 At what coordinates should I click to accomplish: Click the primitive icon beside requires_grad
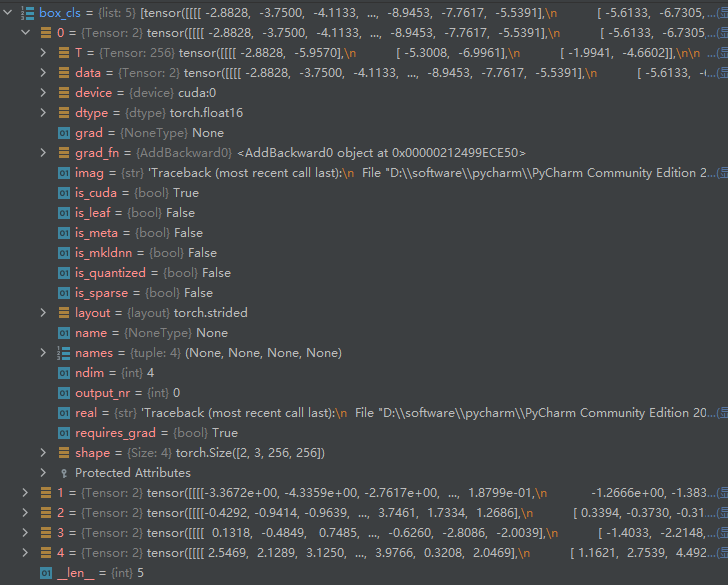64,433
